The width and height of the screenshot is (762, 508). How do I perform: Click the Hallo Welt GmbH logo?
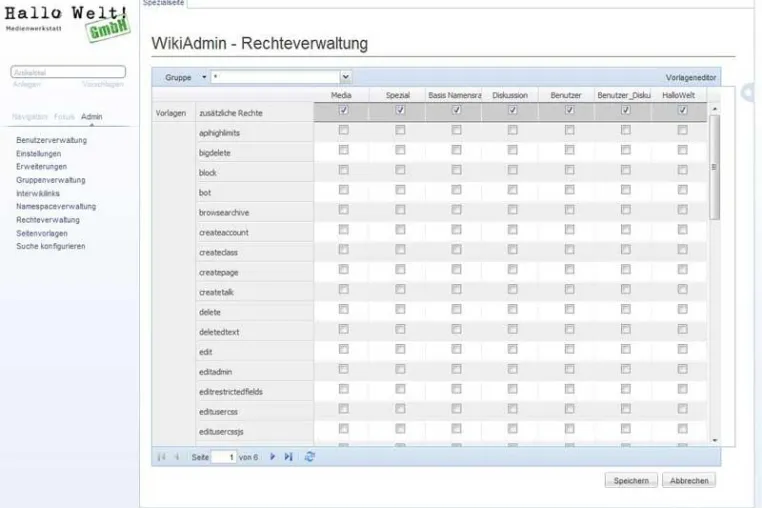pos(68,23)
